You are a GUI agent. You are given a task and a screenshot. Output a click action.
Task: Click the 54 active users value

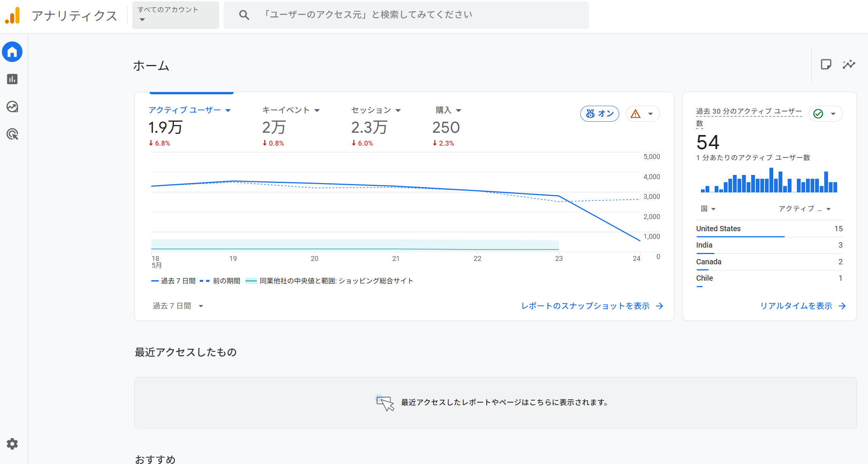(x=708, y=142)
